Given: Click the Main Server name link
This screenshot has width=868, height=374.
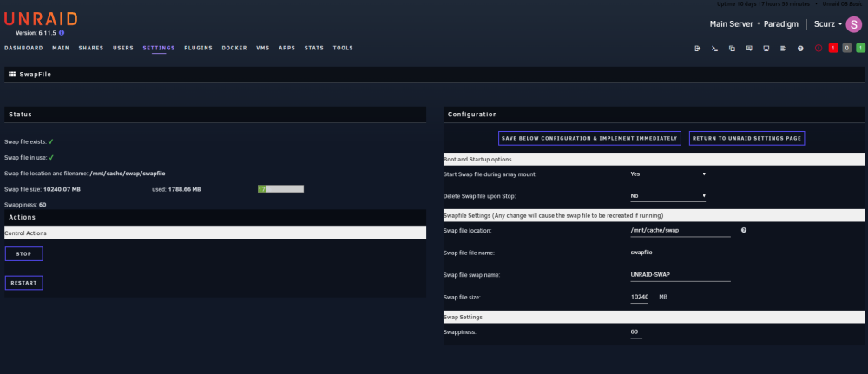Looking at the screenshot, I should pos(731,24).
